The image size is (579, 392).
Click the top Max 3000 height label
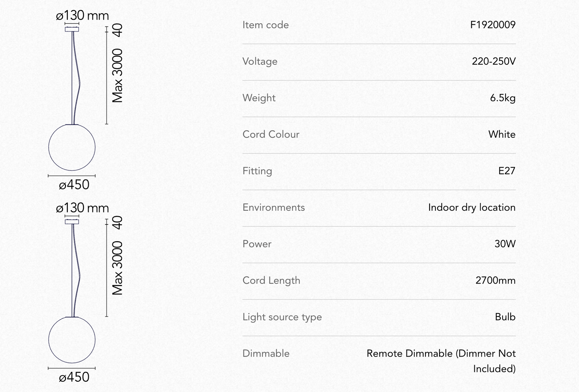[x=117, y=76]
